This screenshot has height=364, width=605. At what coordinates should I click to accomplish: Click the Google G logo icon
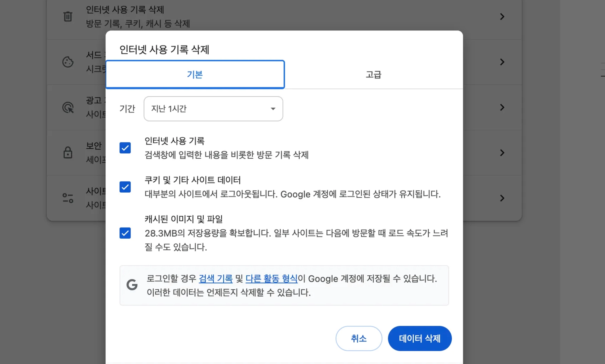click(x=132, y=285)
